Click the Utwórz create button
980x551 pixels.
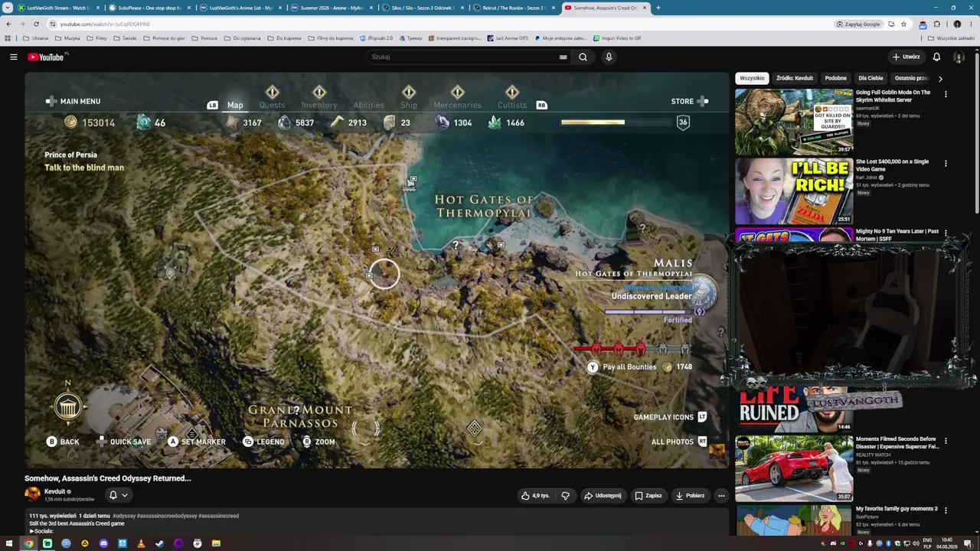[x=906, y=57]
